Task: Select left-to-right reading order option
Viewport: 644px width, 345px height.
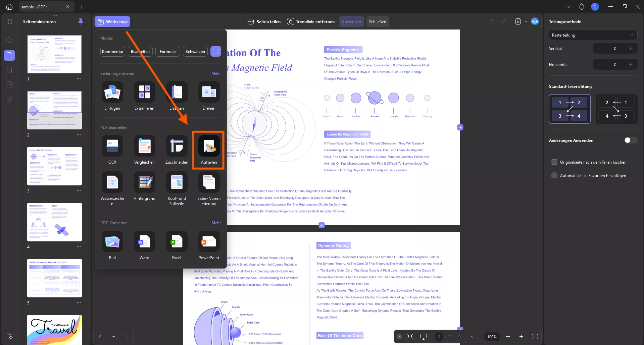Action: [569, 109]
